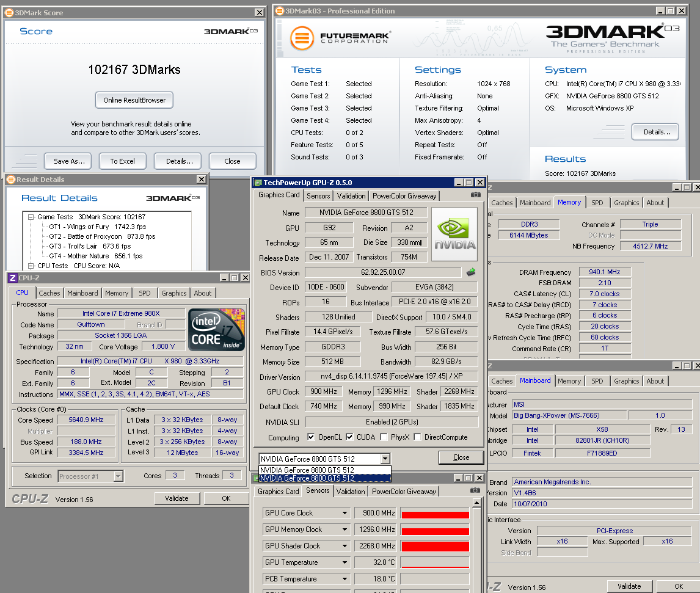The image size is (700, 593).
Task: Open the PCB Temperature sensor dropdown
Action: point(345,579)
